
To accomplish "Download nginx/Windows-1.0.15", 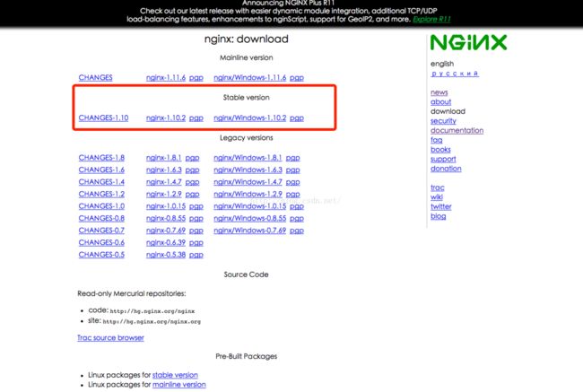I will pos(250,206).
